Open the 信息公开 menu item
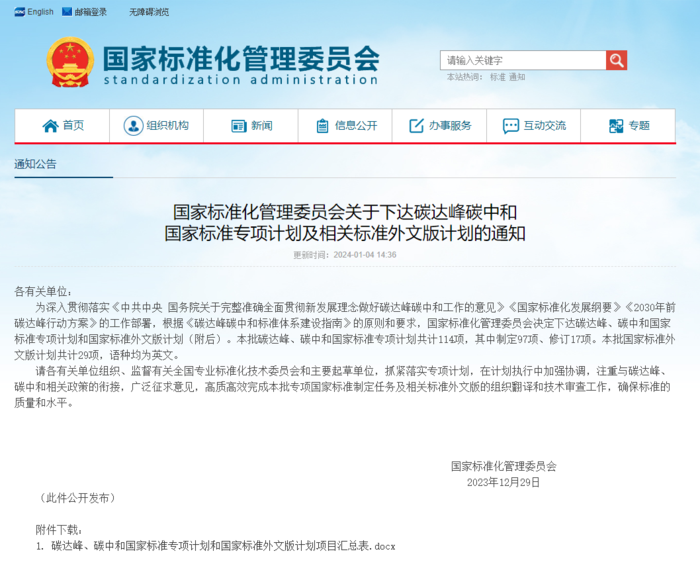 (x=356, y=126)
